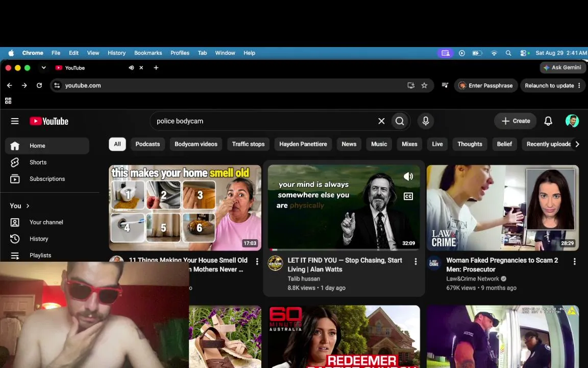
Task: Click the magnifier search button
Action: coord(400,121)
